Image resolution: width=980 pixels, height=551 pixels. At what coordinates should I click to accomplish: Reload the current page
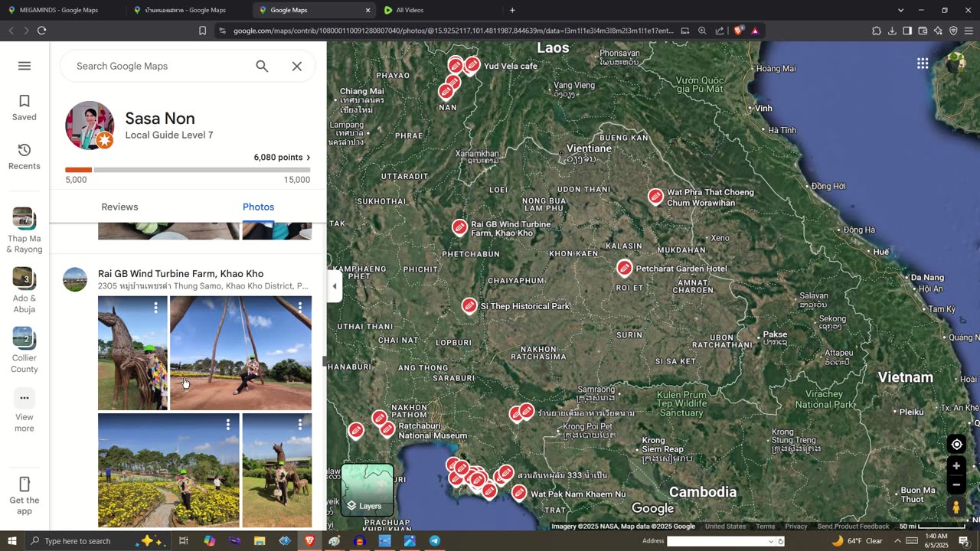pyautogui.click(x=41, y=31)
